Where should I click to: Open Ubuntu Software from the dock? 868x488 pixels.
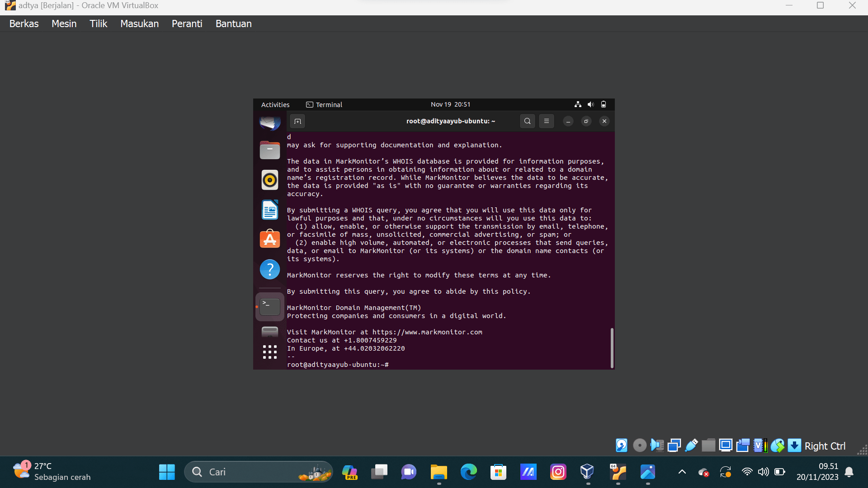click(x=270, y=239)
